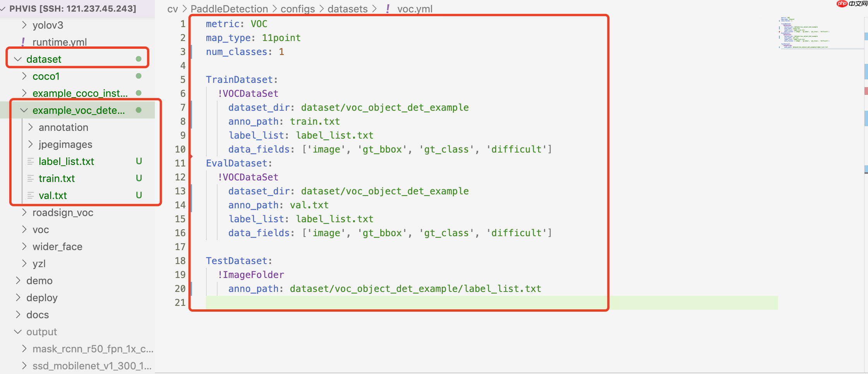This screenshot has height=374, width=868.
Task: Click 'num_classes' on line 3
Action: [237, 52]
